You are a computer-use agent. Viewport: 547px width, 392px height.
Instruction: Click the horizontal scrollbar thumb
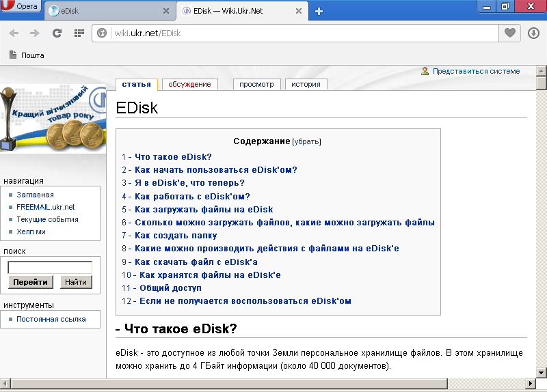229,384
